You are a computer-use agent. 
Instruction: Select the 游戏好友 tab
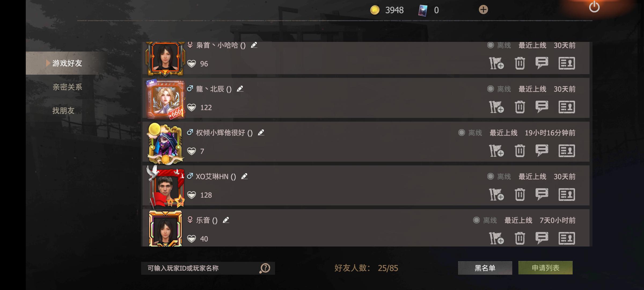[67, 63]
